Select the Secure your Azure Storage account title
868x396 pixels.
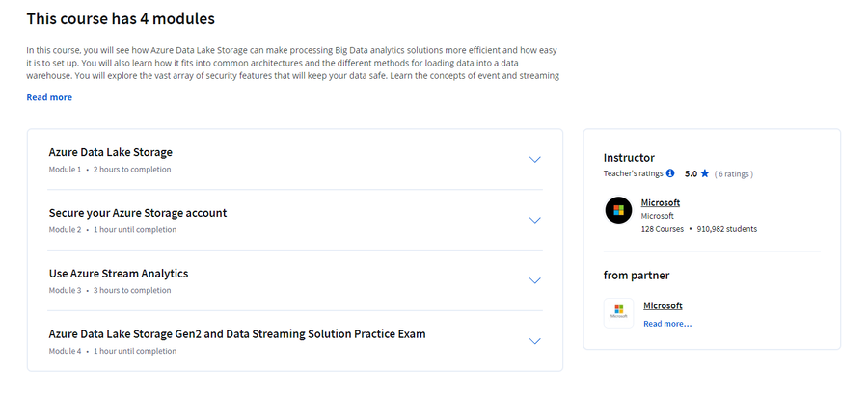138,213
